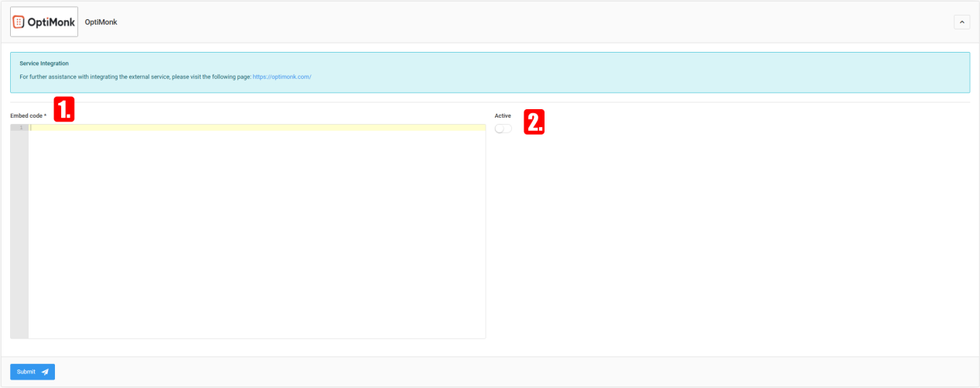This screenshot has width=980, height=388.
Task: Click the OptiMonk wordmark in the logo
Action: 51,22
